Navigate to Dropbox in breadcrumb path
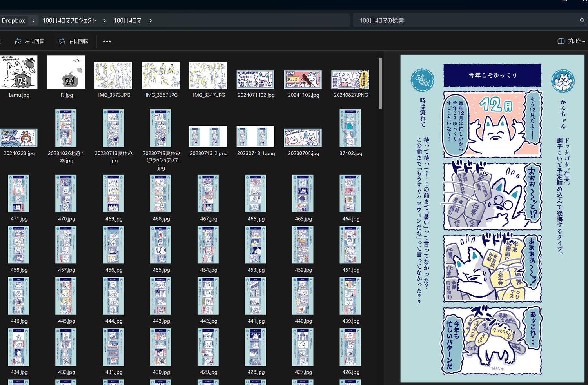This screenshot has height=385, width=588. pos(13,20)
